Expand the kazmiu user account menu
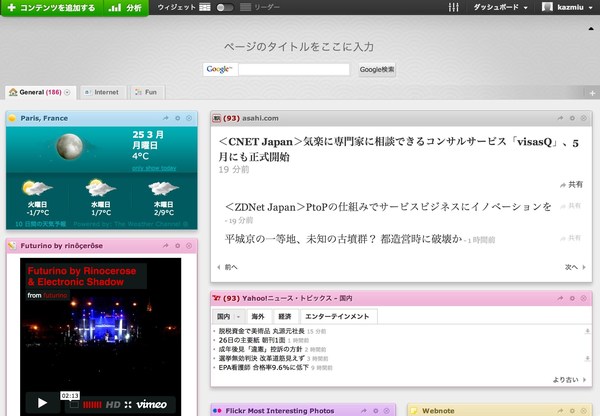Screen dimensions: 600x416 tap(568, 7)
